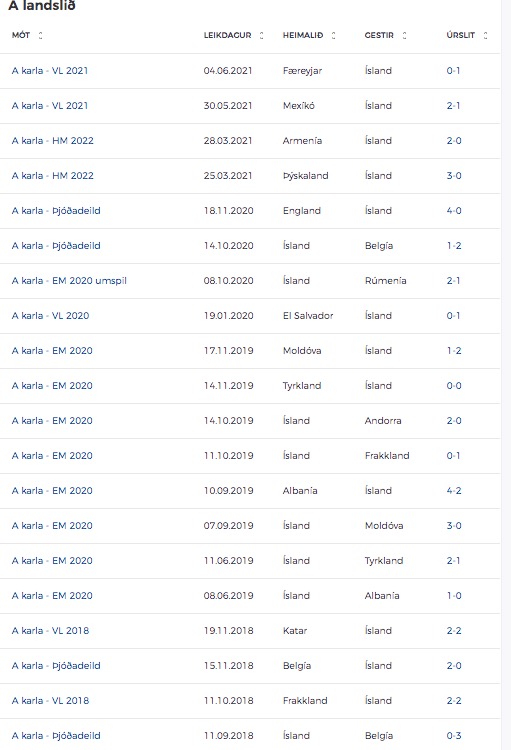Open A karla - VL 2020 El Salvador match
Screen dimensions: 511x750
50,316
